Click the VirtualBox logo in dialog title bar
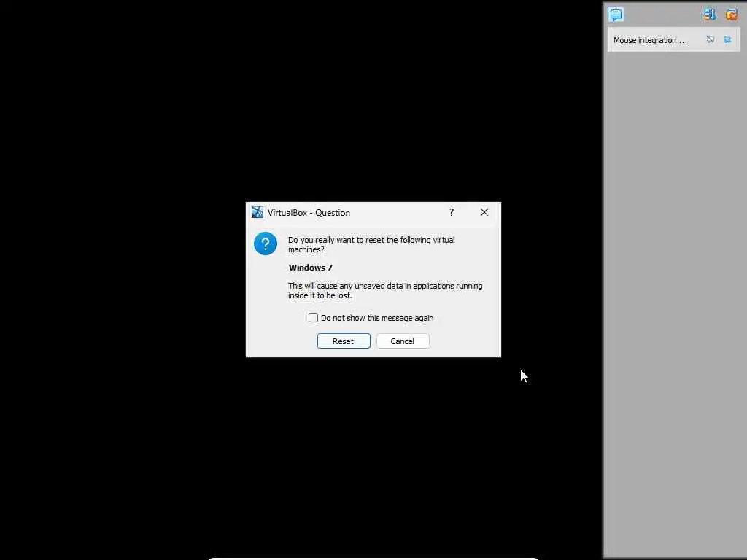This screenshot has width=747, height=560. pyautogui.click(x=258, y=212)
